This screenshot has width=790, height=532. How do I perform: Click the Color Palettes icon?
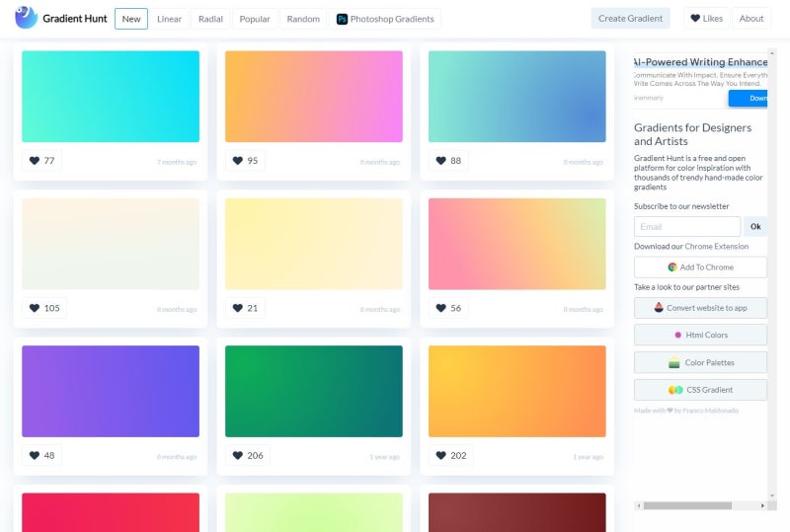pyautogui.click(x=674, y=362)
